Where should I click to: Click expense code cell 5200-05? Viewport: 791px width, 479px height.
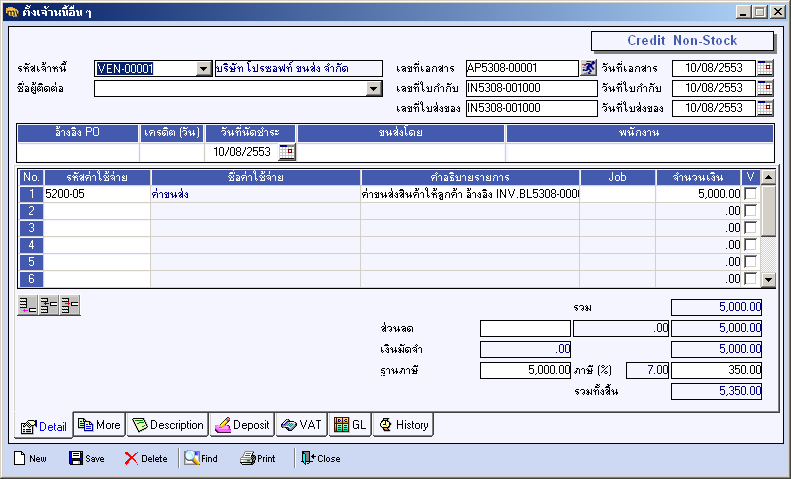97,194
